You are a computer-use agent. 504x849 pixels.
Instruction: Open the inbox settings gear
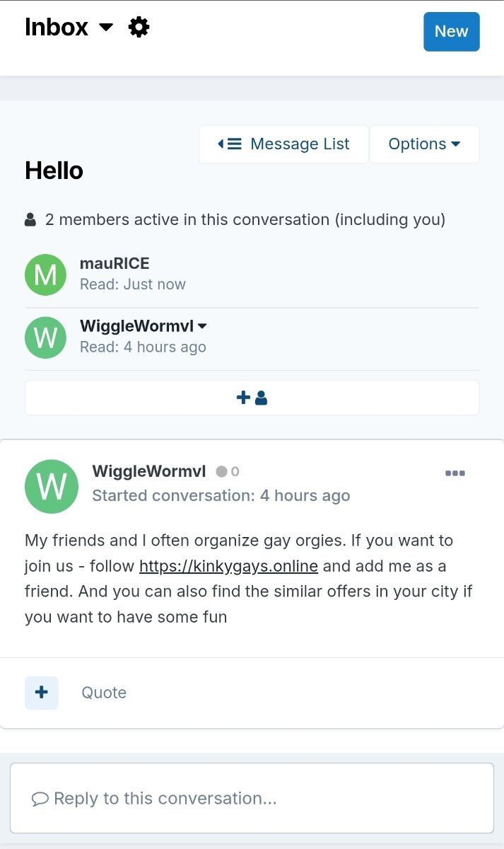139,28
